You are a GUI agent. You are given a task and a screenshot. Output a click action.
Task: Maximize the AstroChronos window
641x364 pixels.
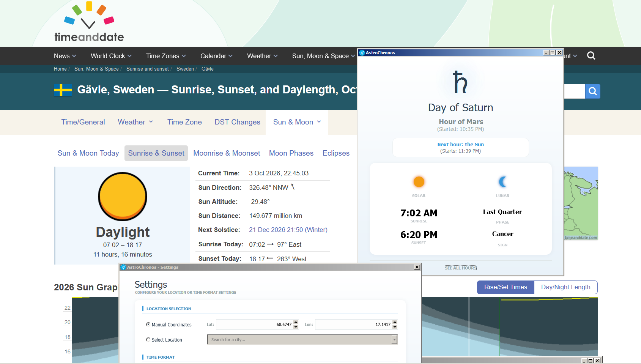click(553, 53)
